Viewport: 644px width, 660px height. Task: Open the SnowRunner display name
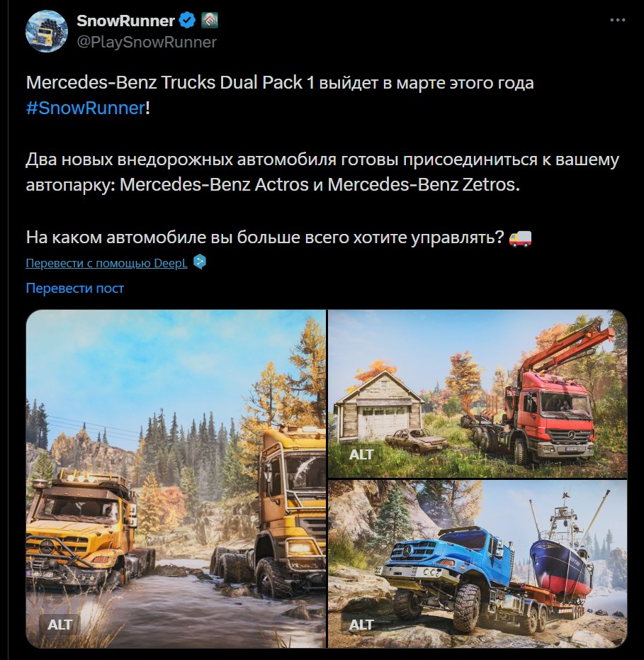point(126,21)
